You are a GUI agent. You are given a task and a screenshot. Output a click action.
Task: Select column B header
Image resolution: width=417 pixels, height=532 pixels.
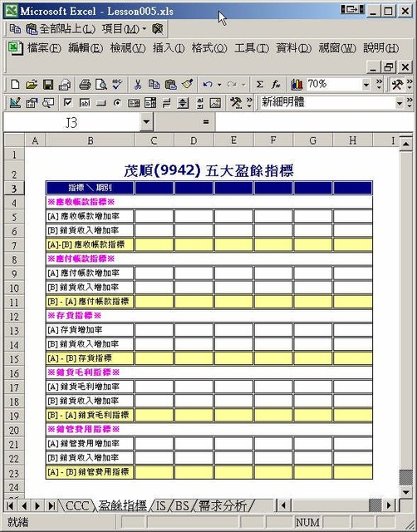pos(91,140)
